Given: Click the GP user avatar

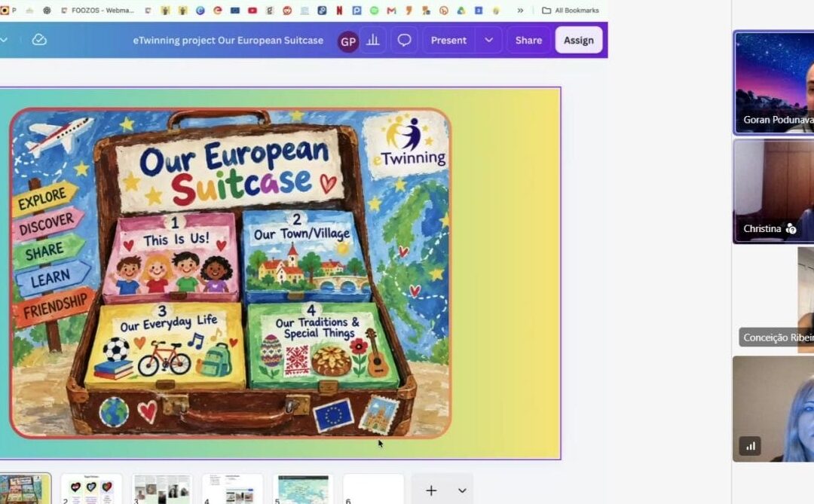Looking at the screenshot, I should point(347,41).
